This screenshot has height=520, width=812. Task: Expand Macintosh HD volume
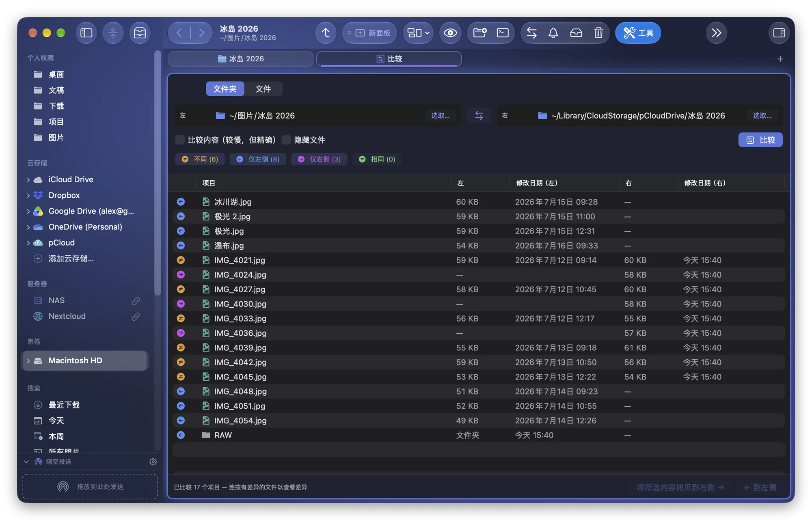(28, 361)
